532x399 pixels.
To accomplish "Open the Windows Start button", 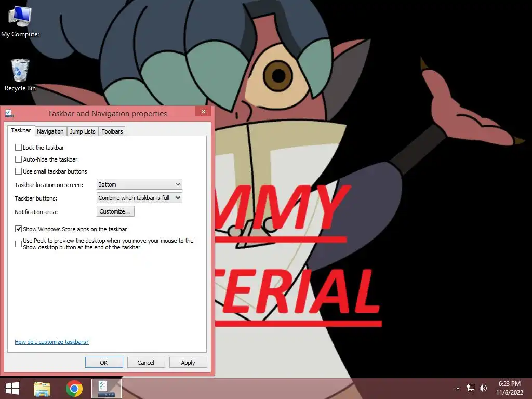I will coord(12,389).
